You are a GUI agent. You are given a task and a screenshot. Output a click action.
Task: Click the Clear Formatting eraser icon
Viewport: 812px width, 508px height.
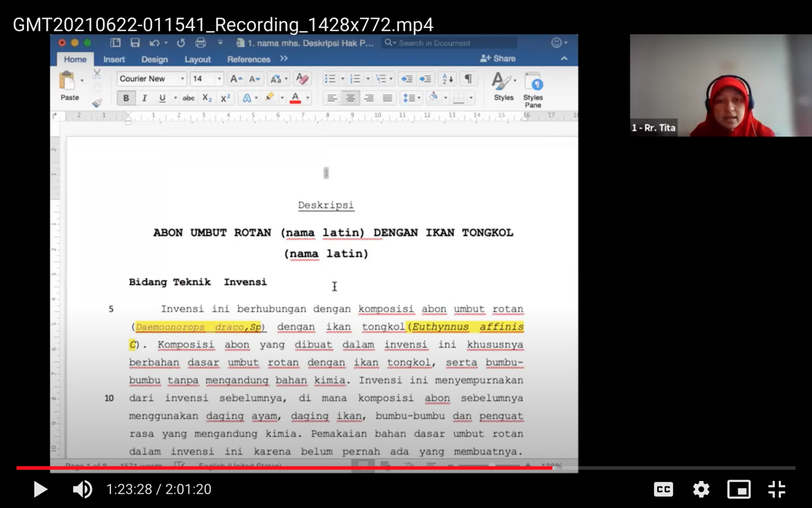[302, 79]
